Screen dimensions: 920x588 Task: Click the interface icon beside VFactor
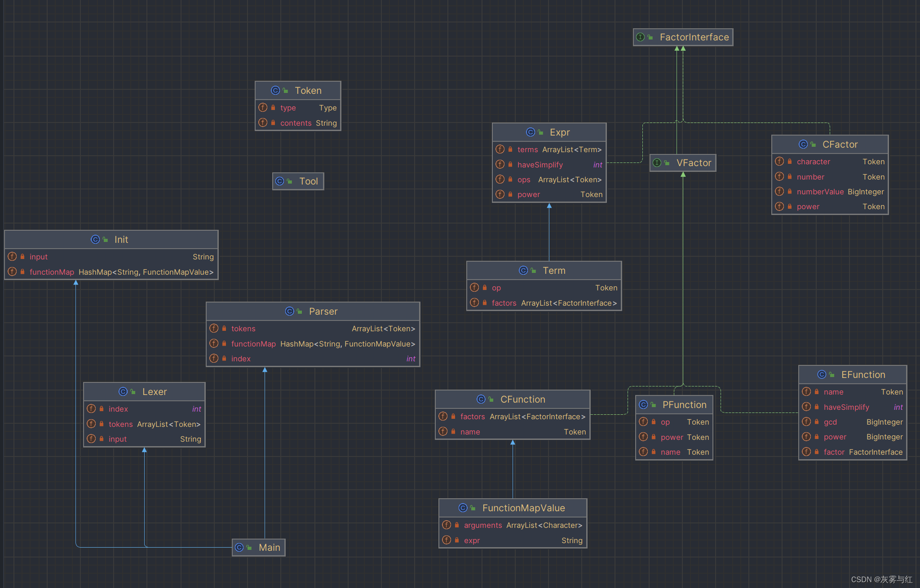click(657, 163)
